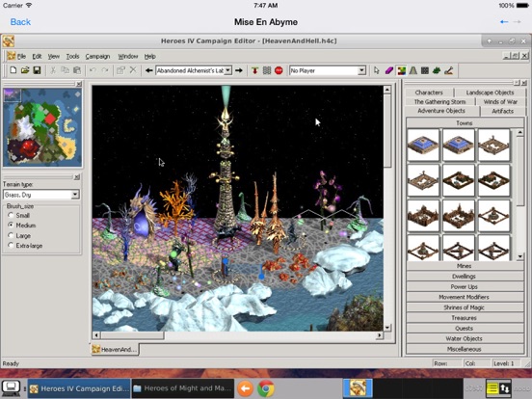Expand the Mines section
Screen dimensions: 532x399
tap(465, 266)
